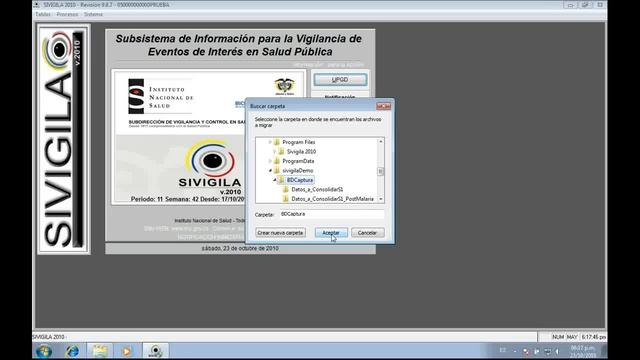640x360 pixels.
Task: Select the Datos_a_ConsolidarS1_PostMalaria folder
Action: click(x=332, y=199)
